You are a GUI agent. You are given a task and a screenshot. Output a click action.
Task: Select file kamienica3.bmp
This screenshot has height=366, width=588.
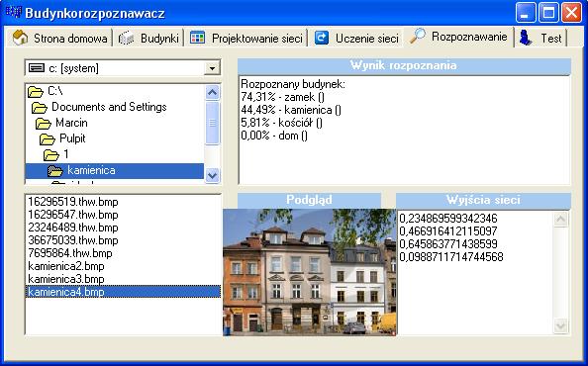click(66, 279)
